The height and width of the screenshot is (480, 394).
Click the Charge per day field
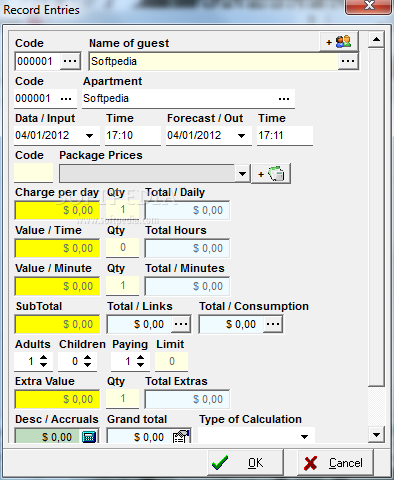coord(57,210)
